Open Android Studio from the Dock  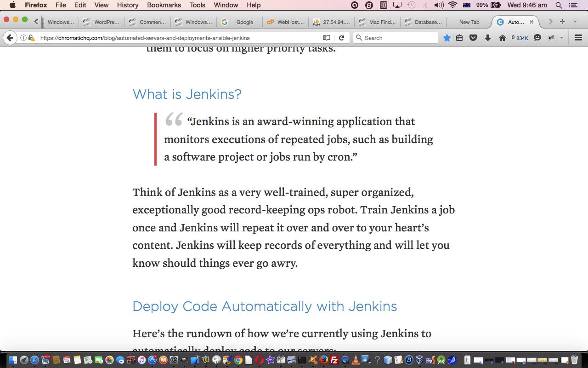[x=441, y=360]
